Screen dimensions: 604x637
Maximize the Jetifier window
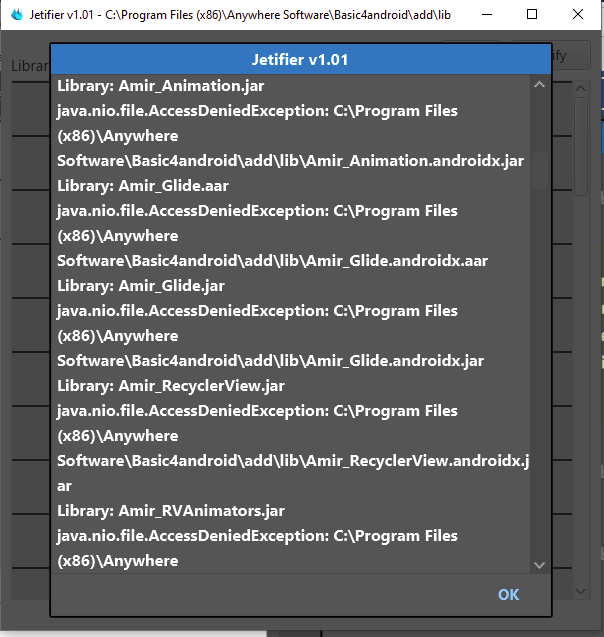pos(532,15)
